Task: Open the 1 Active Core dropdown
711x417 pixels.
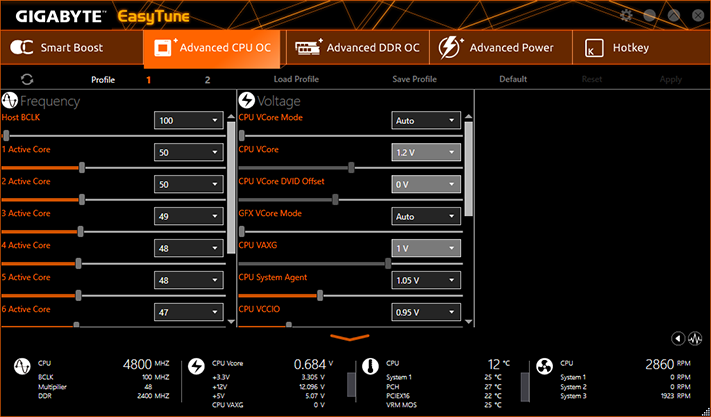Action: click(x=189, y=152)
